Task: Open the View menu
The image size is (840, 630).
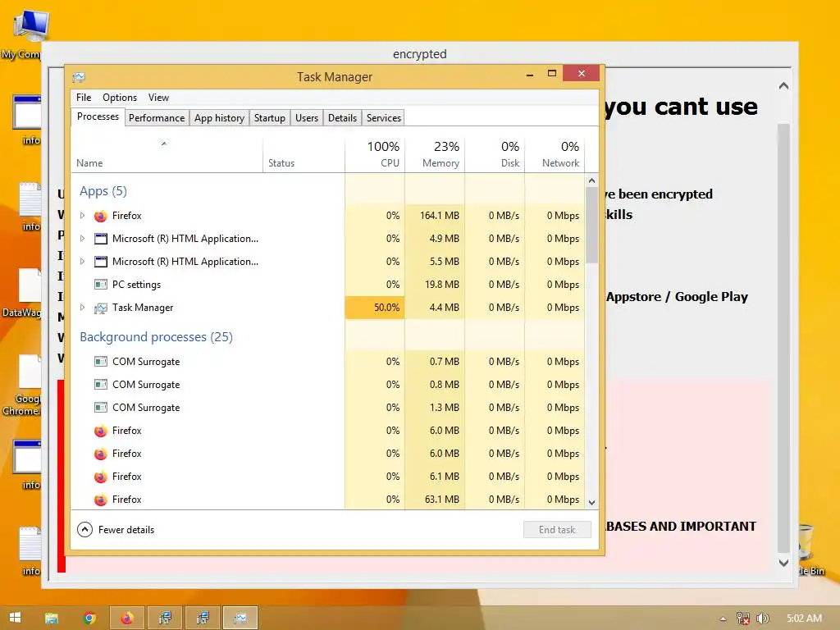Action: 158,98
